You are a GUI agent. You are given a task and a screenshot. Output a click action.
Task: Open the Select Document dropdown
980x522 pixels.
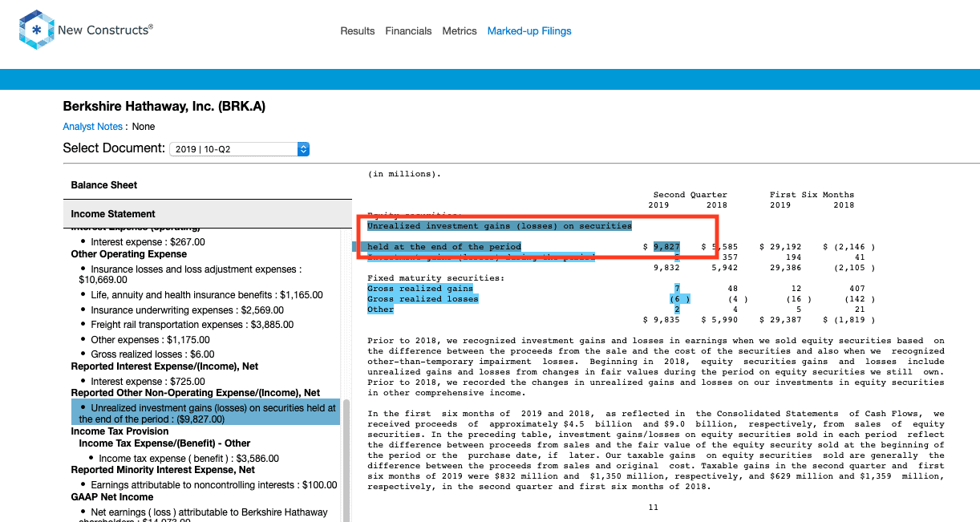pos(239,149)
